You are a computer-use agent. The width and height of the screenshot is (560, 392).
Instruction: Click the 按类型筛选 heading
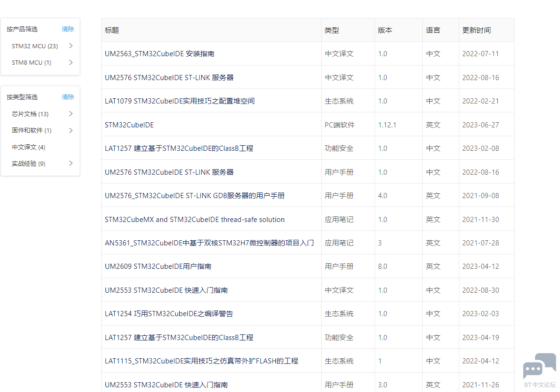pyautogui.click(x=22, y=97)
